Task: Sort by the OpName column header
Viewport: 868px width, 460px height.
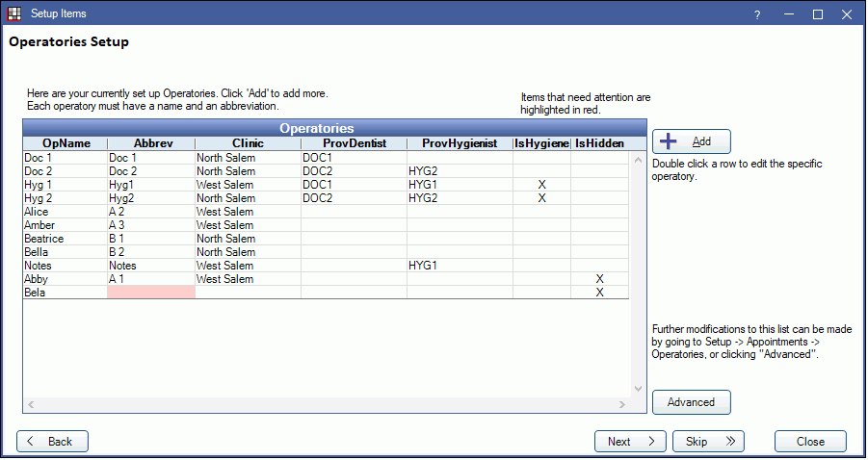Action: coord(66,143)
